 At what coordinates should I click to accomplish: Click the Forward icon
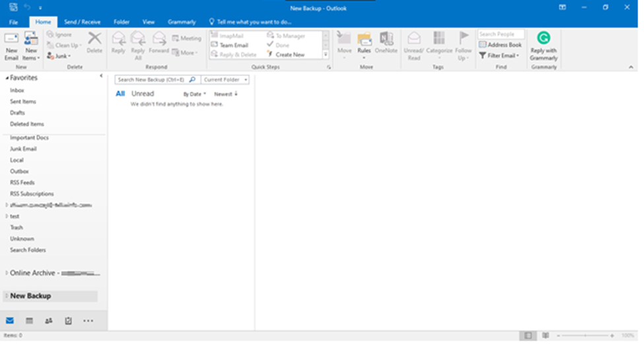(159, 43)
